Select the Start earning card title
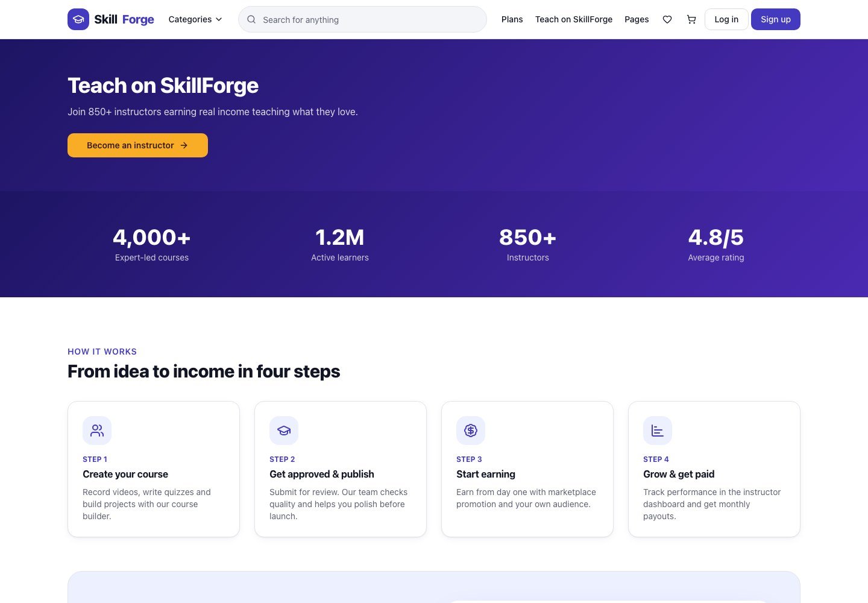868x603 pixels. point(486,474)
